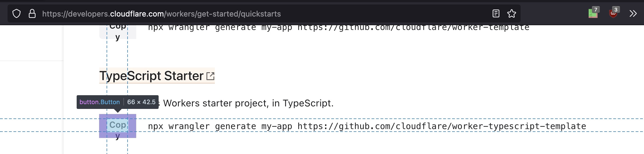Viewport: 644px width, 154px height.
Task: Click the button.Button inspector tooltip
Action: pos(117,102)
